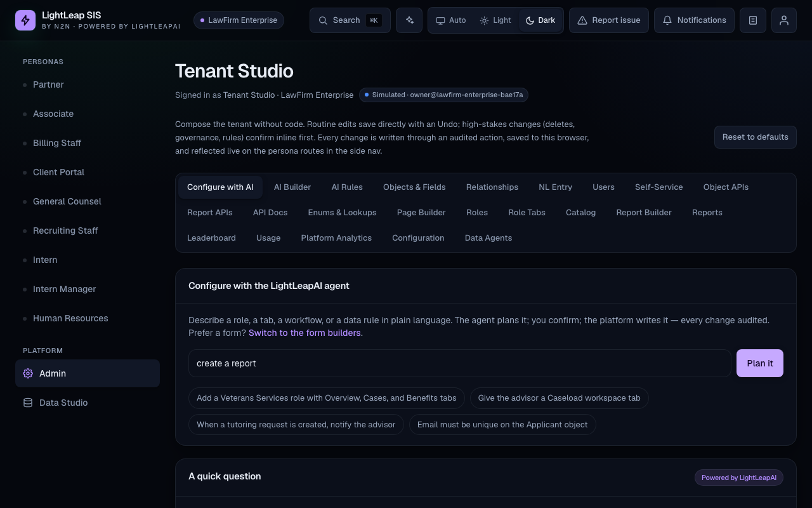Click the Powered by LightLeapAI badge
Viewport: 812px width, 508px height.
click(x=739, y=478)
